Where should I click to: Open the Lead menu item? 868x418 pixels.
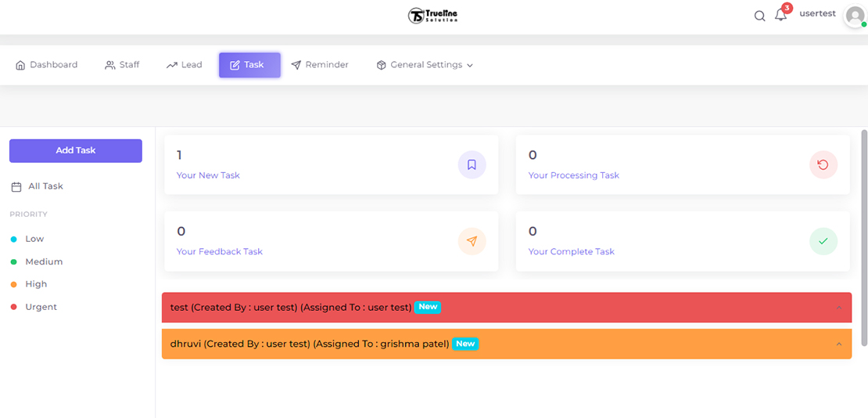pyautogui.click(x=185, y=65)
